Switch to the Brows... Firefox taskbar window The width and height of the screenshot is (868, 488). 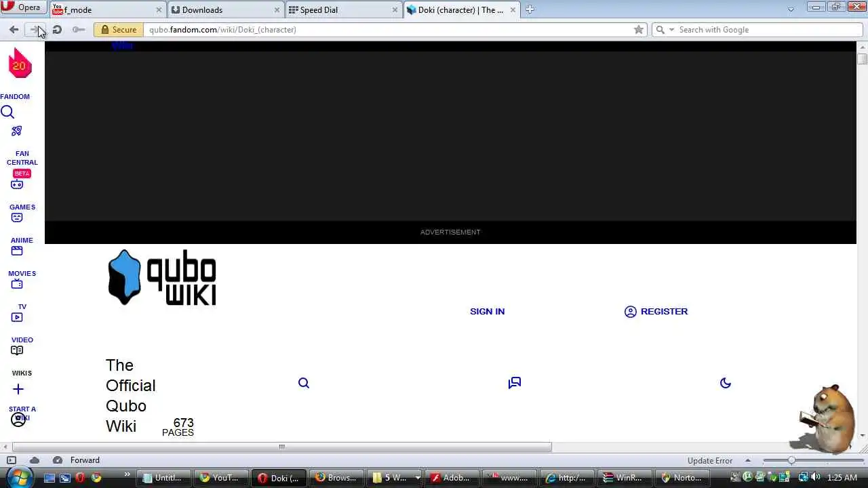click(336, 478)
